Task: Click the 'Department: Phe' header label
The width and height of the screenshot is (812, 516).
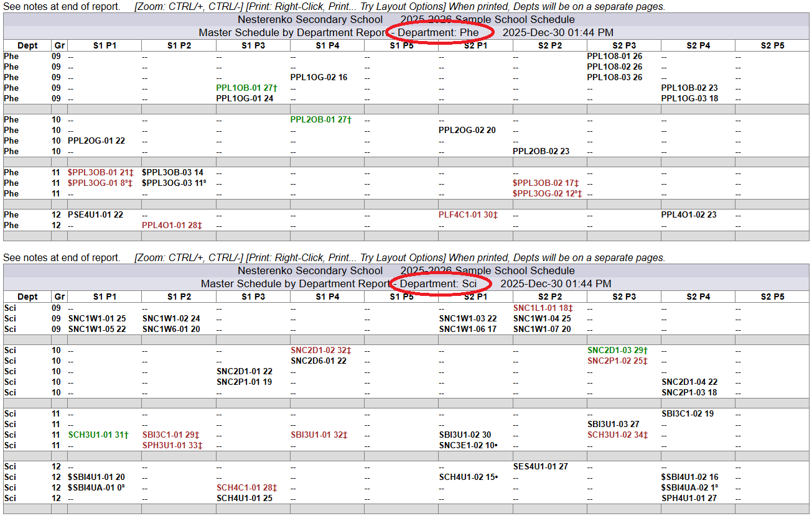Action: click(x=438, y=32)
